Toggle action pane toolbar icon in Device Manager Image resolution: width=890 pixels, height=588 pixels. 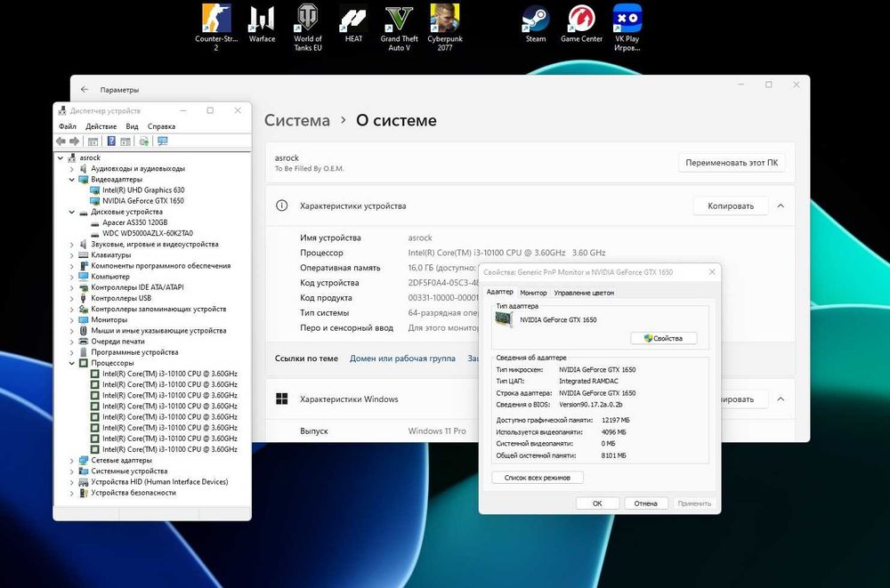point(125,141)
